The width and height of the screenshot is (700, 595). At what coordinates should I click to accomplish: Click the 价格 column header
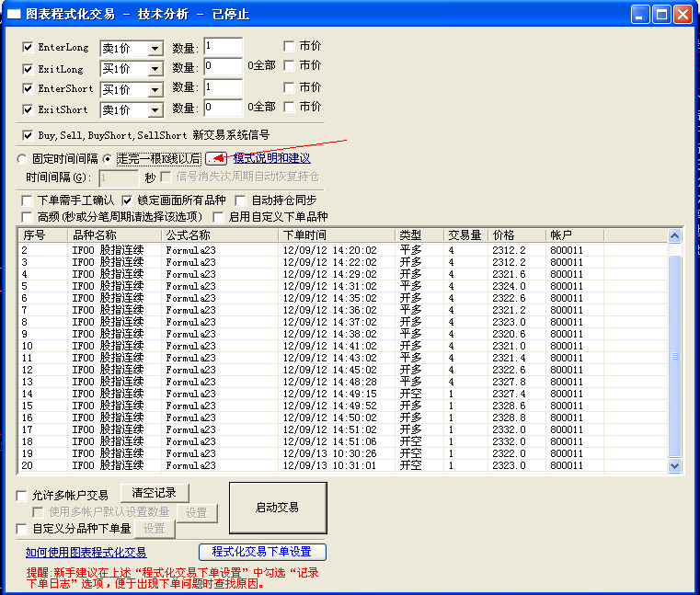click(517, 235)
